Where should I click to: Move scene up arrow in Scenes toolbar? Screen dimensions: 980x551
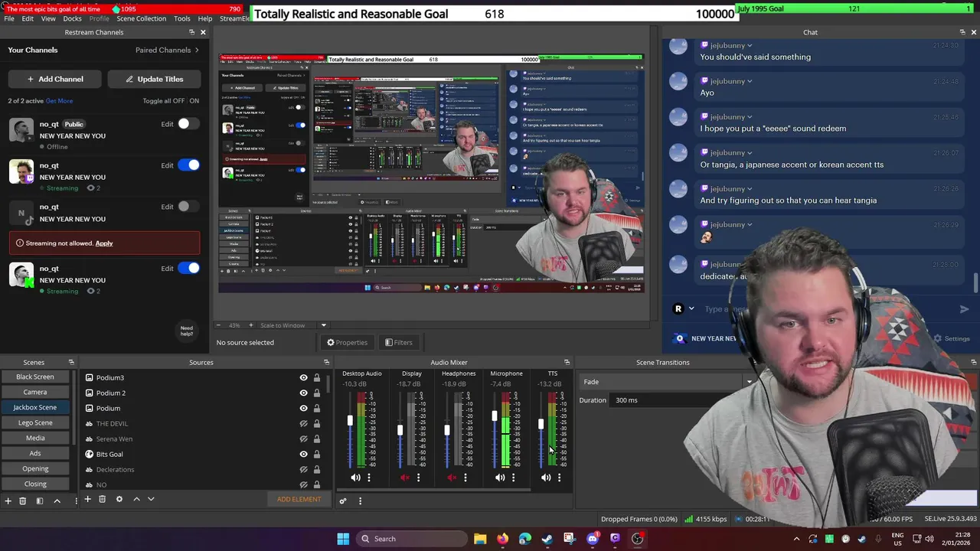point(57,500)
